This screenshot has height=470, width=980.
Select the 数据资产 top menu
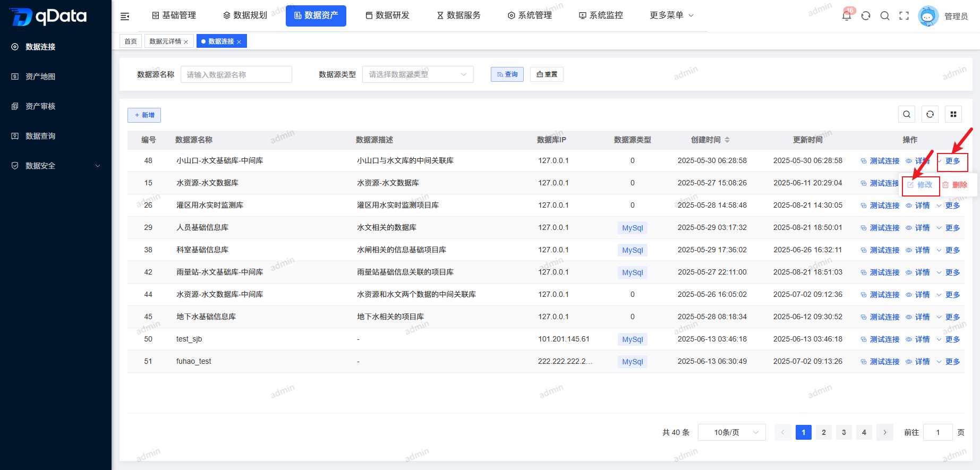coord(316,15)
